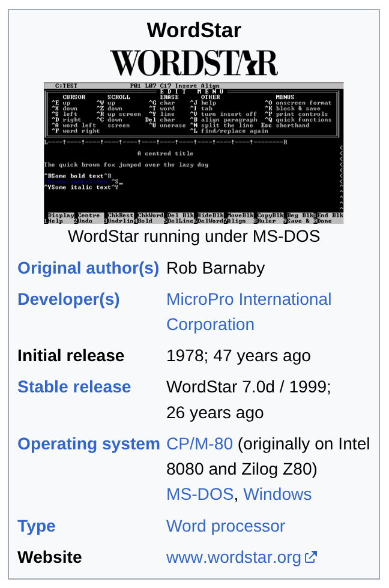Select the Website row label

[49, 557]
